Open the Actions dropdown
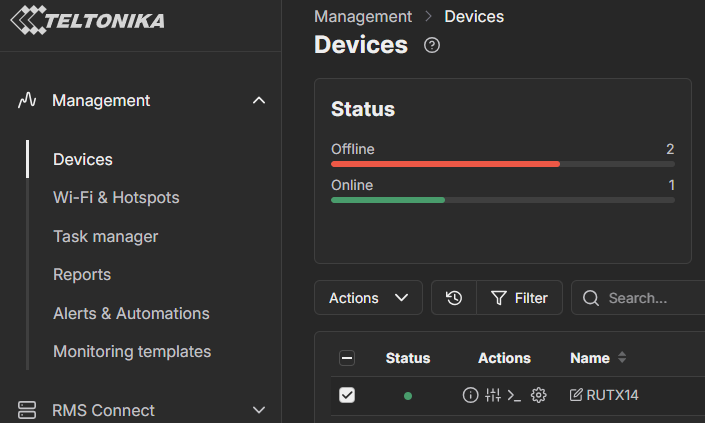The height and width of the screenshot is (423, 705). [368, 298]
